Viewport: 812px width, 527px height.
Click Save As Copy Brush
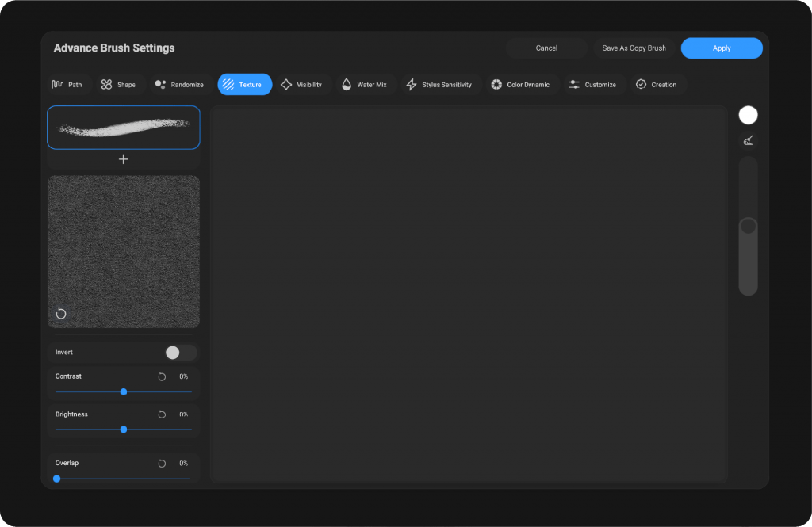click(634, 48)
